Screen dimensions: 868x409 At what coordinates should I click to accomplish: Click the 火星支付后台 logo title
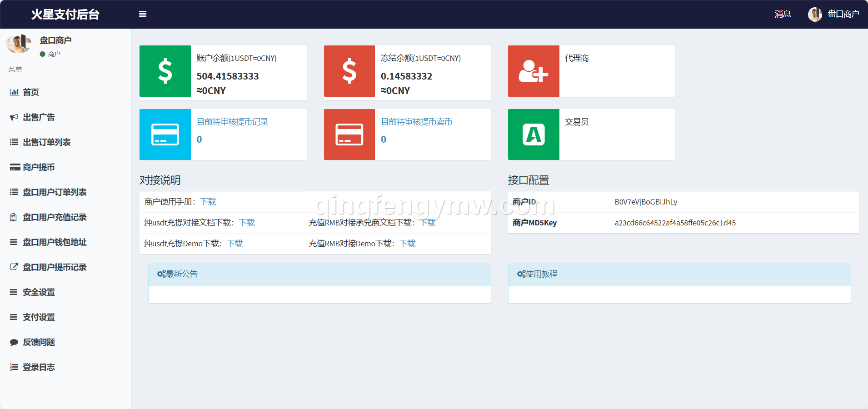pos(65,15)
